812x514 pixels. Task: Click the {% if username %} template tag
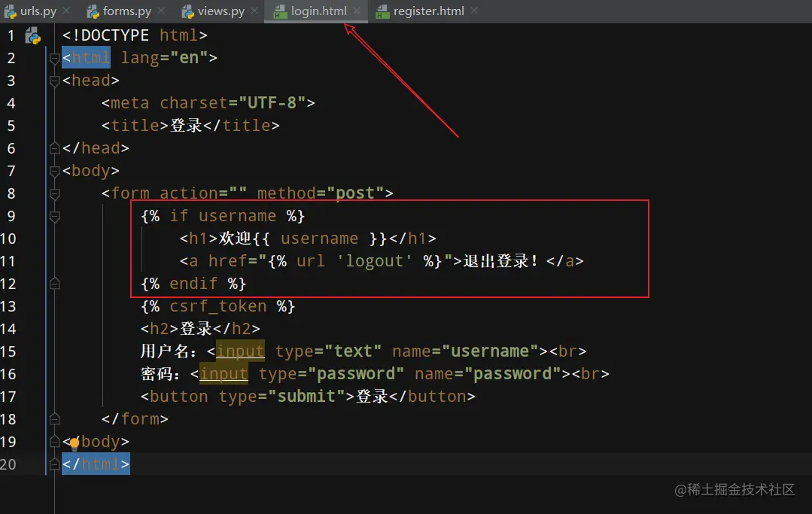click(223, 216)
